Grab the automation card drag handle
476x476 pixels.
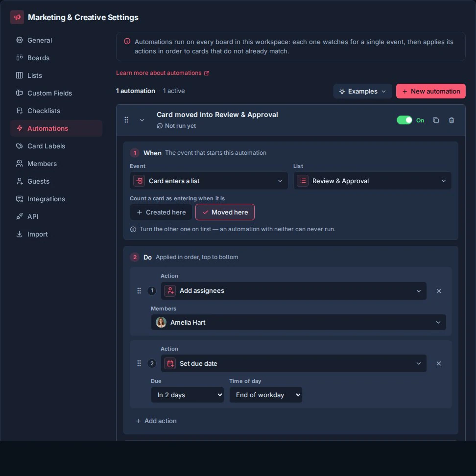coord(126,120)
